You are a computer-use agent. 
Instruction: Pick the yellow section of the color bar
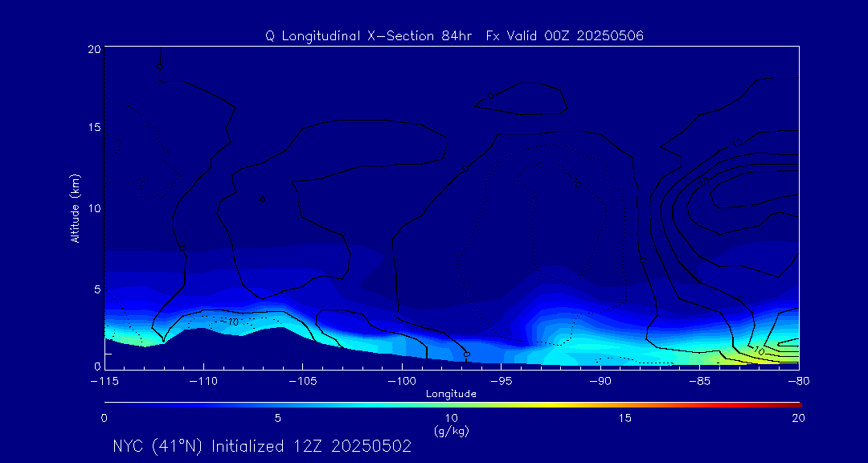coord(548,405)
